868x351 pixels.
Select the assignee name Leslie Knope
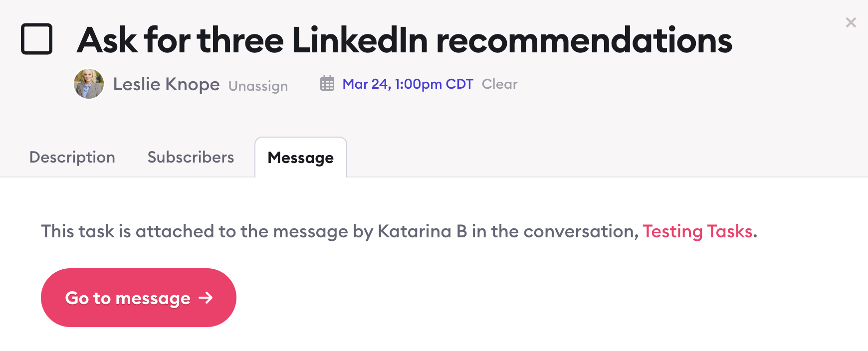click(166, 84)
